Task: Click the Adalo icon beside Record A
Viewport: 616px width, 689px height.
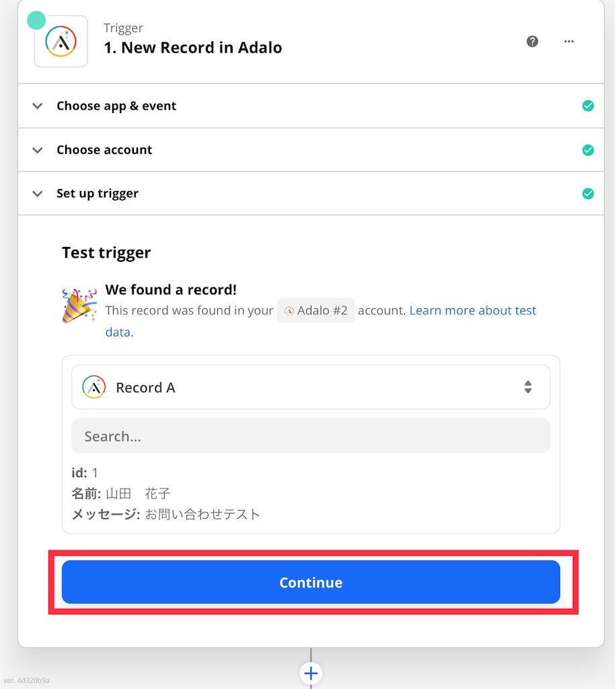Action: pos(94,388)
